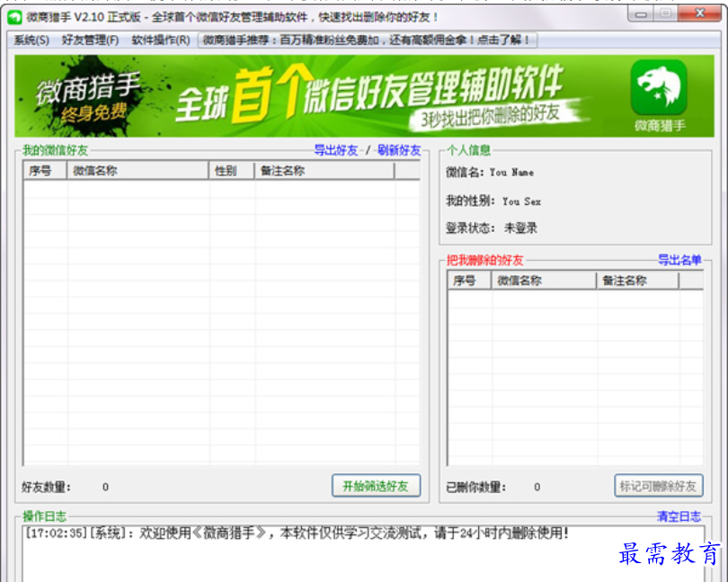Click 微信名称 header in deleted-friends list
Screen dimensions: 728x582
coord(544,281)
